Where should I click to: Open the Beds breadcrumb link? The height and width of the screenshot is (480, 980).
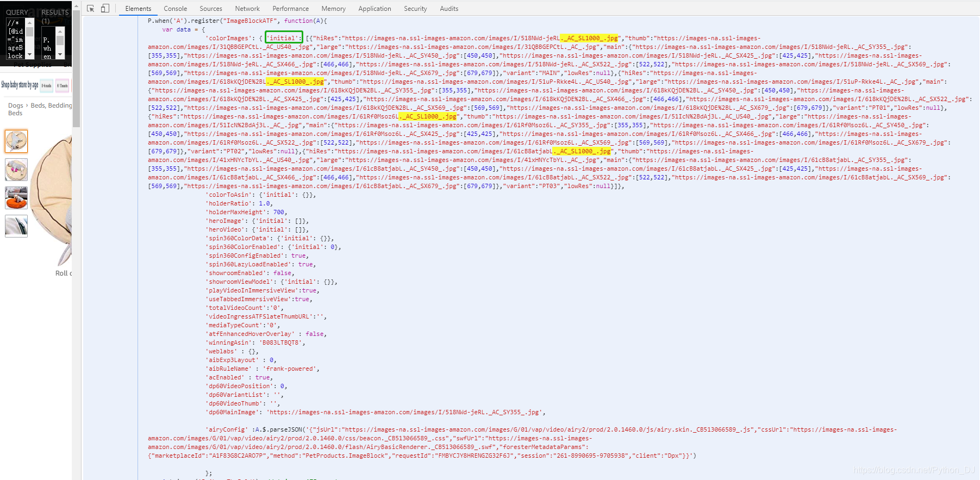pos(15,113)
